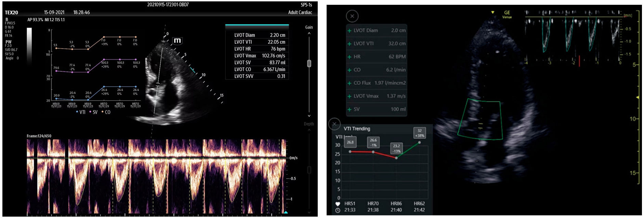Expand the LVOT VTI measurement row

point(350,44)
